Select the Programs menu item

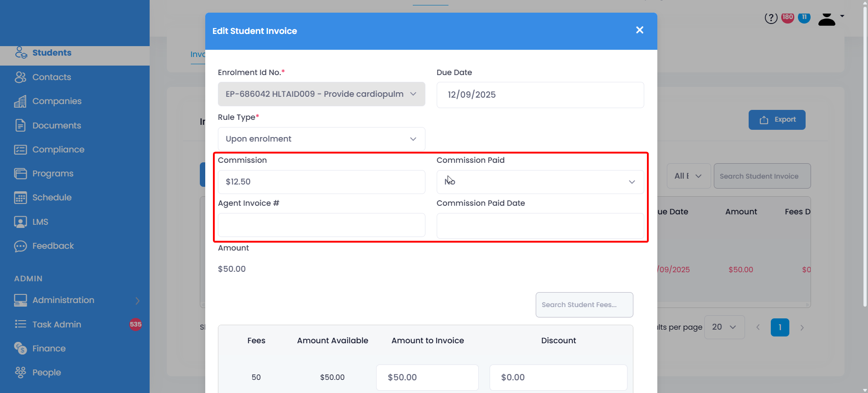point(53,174)
